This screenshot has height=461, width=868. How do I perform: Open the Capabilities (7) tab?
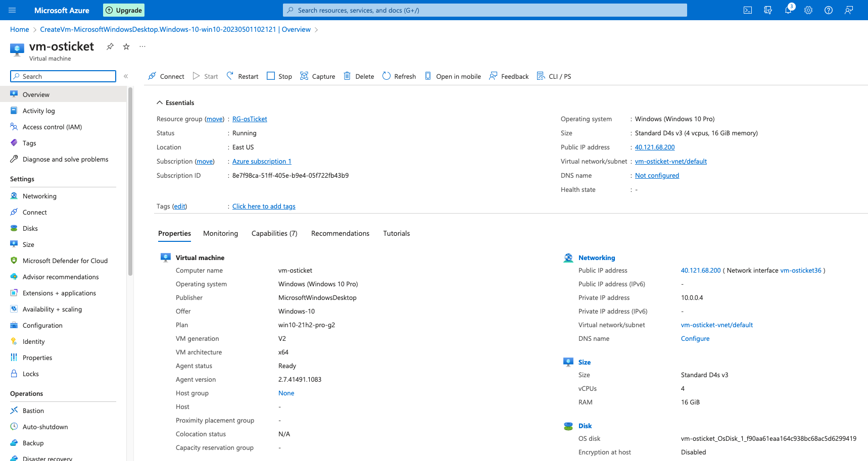[274, 233]
